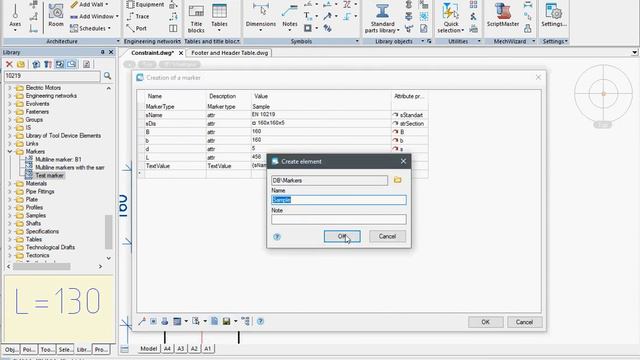The image size is (640, 360).
Task: Click the yellow folder icon in the Library toolbar
Action: pos(21,64)
